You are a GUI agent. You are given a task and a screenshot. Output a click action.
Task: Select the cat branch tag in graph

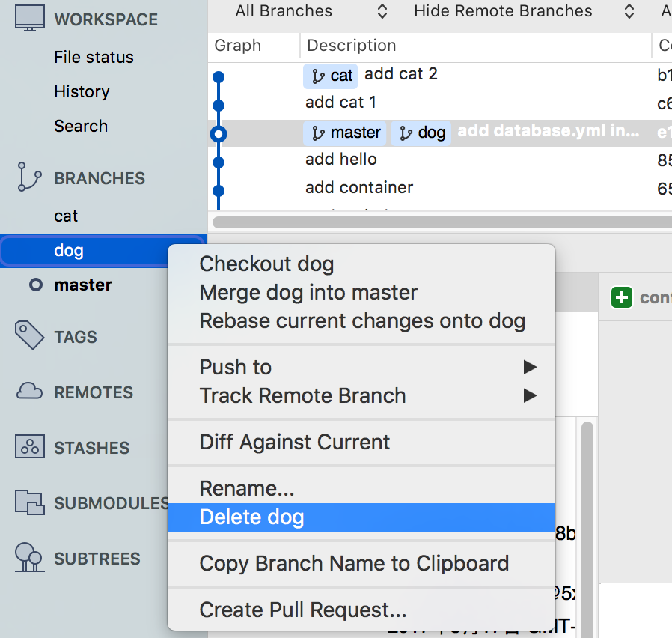[x=332, y=76]
